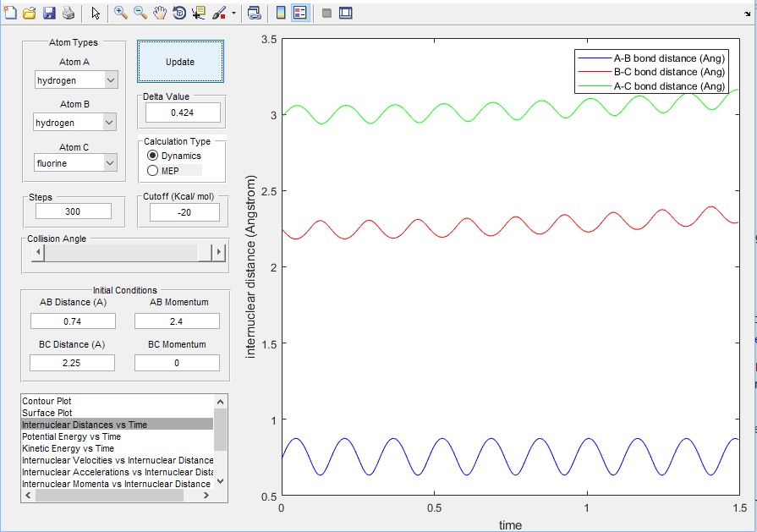This screenshot has height=532, width=757.
Task: Click the internuclear distance y-axis label
Action: point(250,267)
